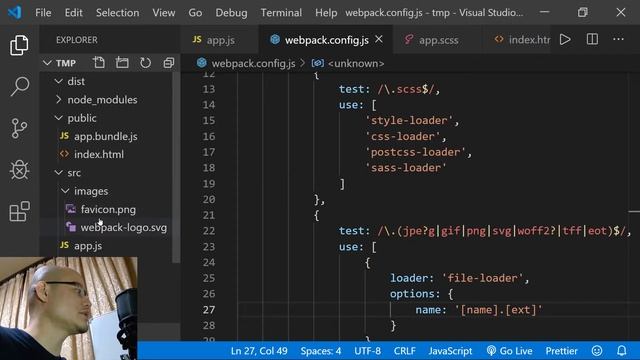Collapse the dist folder

point(59,81)
